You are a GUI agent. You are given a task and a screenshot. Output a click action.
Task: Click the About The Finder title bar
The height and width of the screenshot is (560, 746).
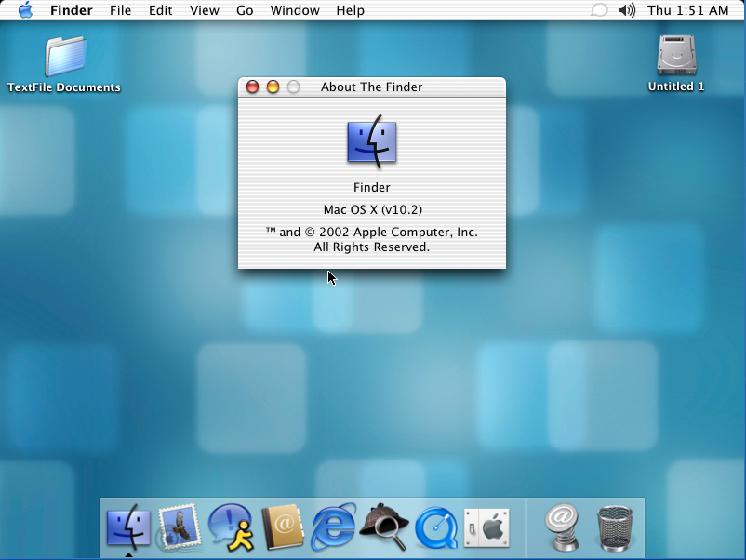(x=372, y=87)
